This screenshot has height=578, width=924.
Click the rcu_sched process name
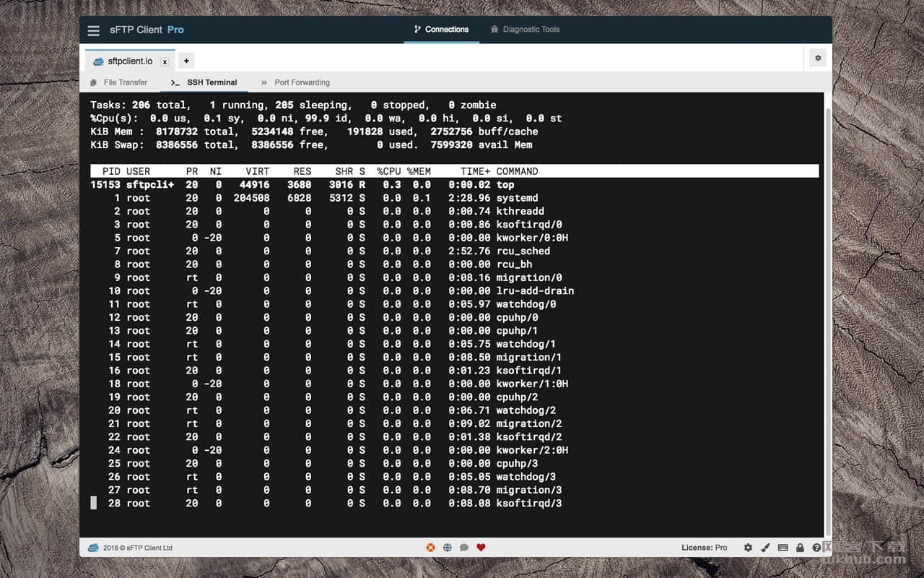[x=523, y=251]
